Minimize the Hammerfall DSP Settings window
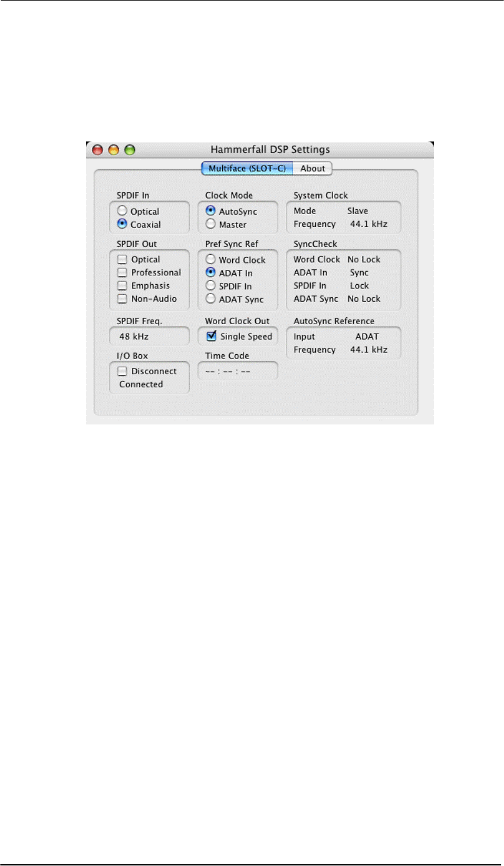504x866 pixels. tap(114, 150)
